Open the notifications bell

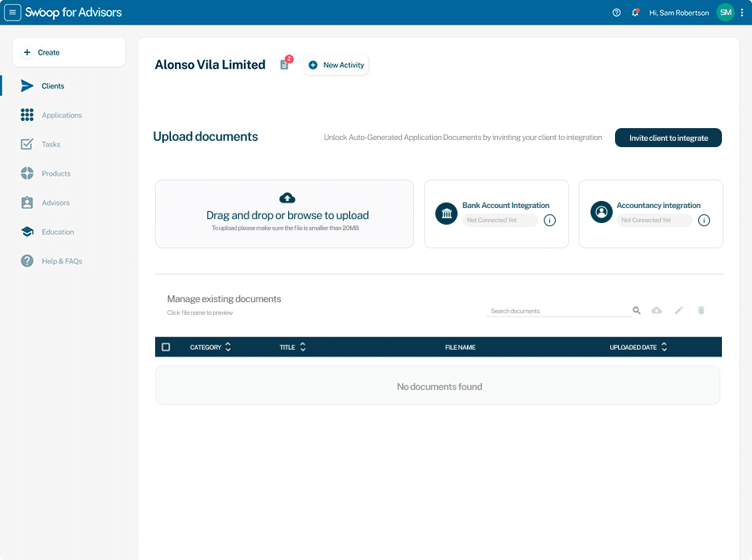click(x=635, y=13)
